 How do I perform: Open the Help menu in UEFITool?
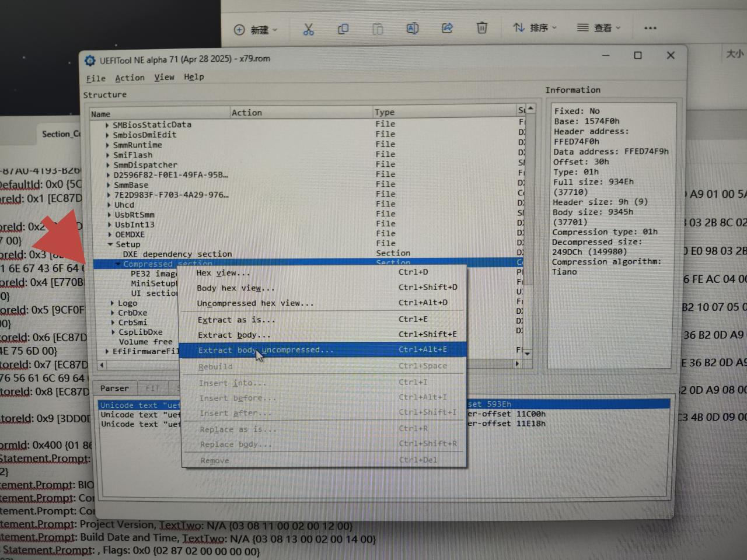coord(194,76)
